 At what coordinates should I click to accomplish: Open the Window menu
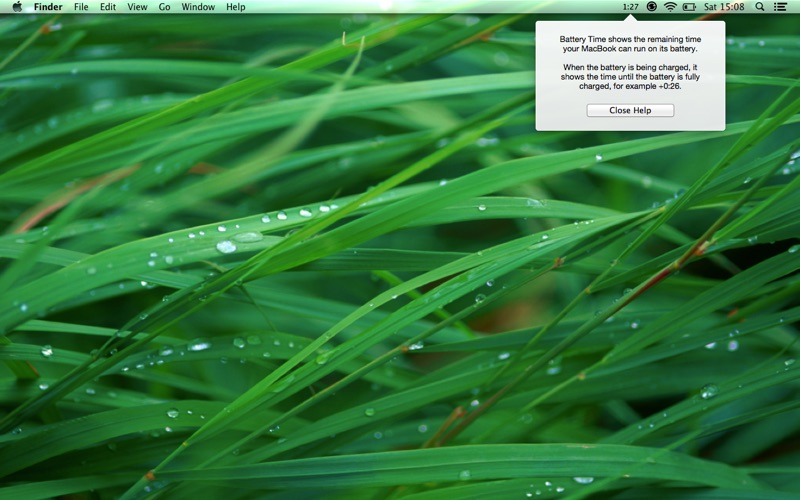198,7
